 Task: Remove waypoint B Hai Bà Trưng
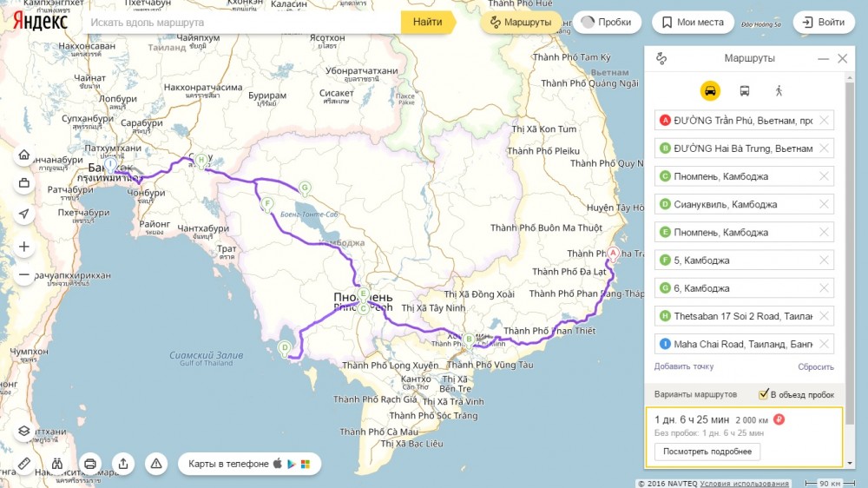pos(825,148)
